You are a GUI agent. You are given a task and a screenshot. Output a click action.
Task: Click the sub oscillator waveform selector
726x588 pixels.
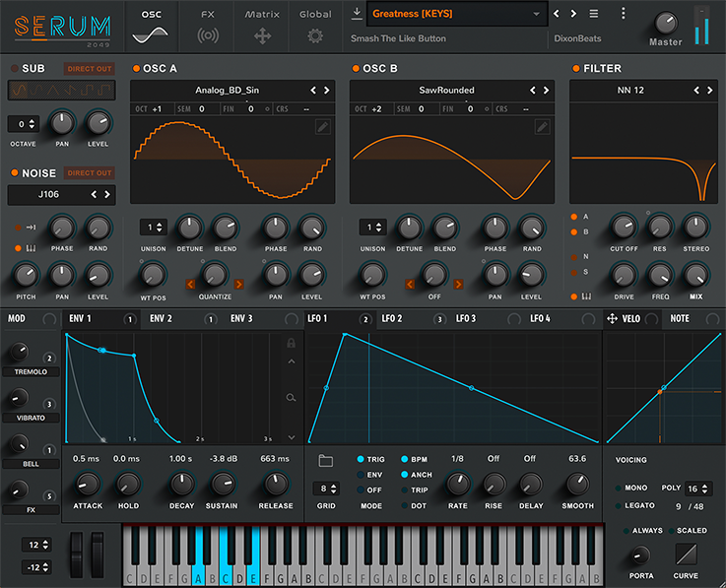(x=62, y=91)
